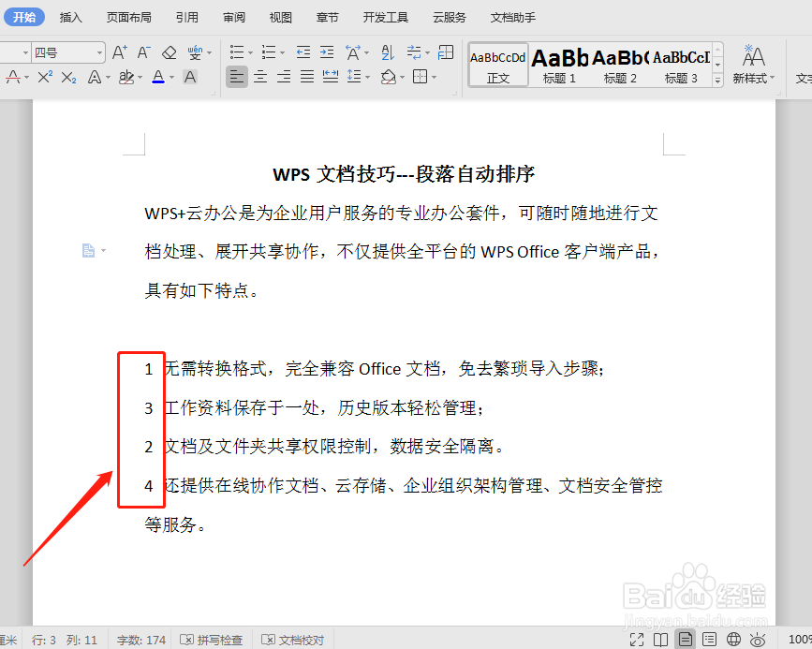Insert a numbered list
The width and height of the screenshot is (812, 649).
pyautogui.click(x=268, y=52)
